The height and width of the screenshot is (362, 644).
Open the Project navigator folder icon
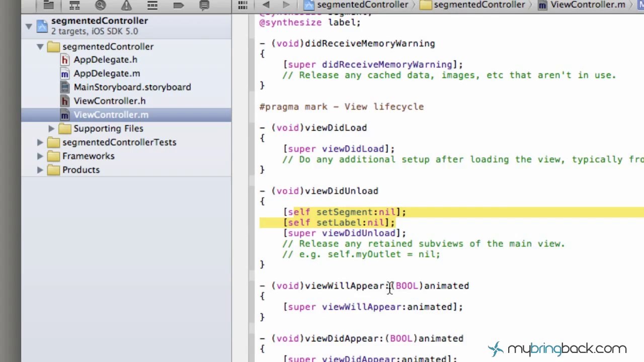click(x=48, y=6)
